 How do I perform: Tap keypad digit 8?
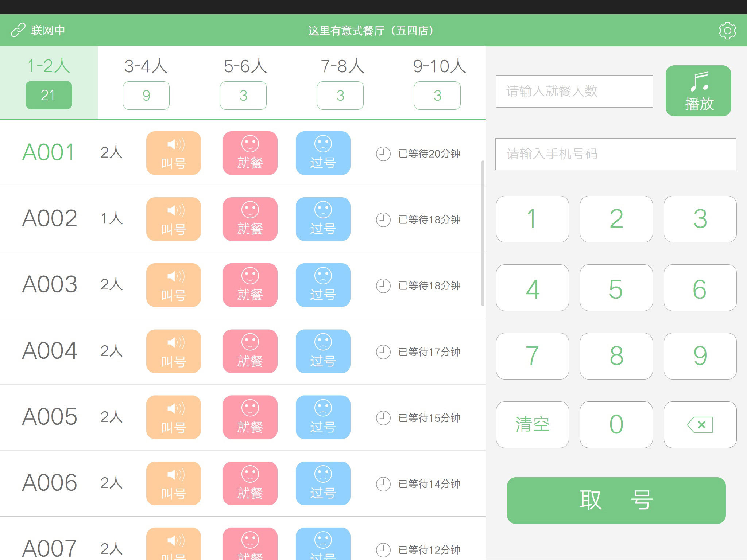click(x=616, y=356)
